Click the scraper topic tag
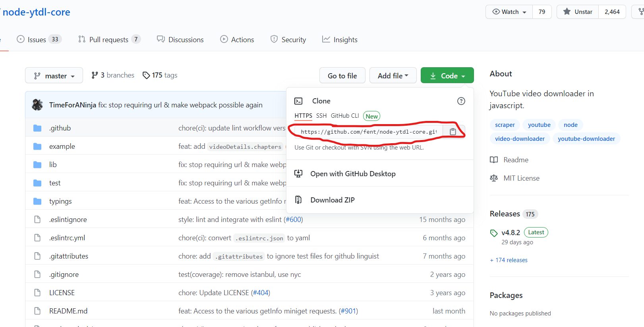Screen dimensions: 644x327 pos(505,125)
